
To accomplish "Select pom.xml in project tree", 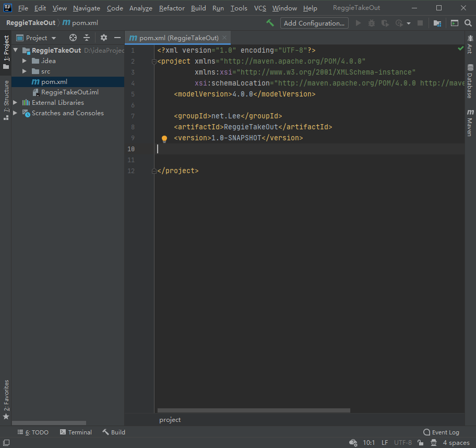I will (x=68, y=82).
